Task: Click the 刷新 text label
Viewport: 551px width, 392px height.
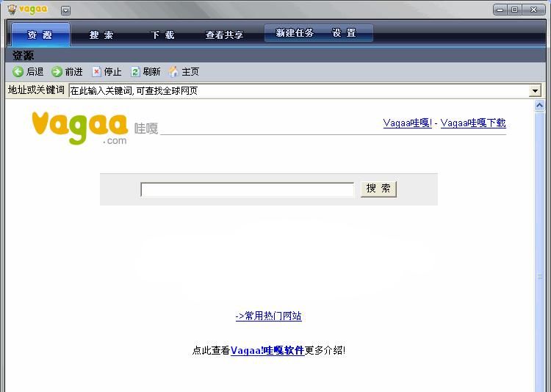Action: (151, 72)
